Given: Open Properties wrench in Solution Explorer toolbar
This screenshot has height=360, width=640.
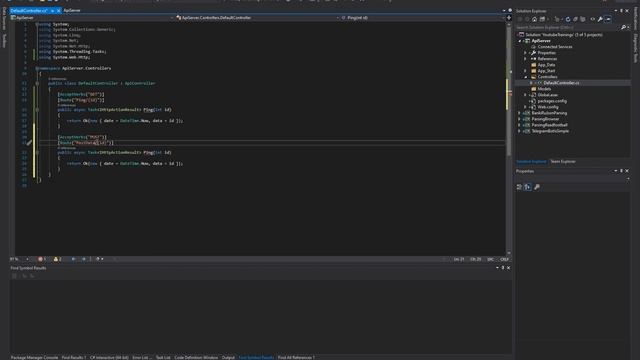Looking at the screenshot, I should (600, 19).
